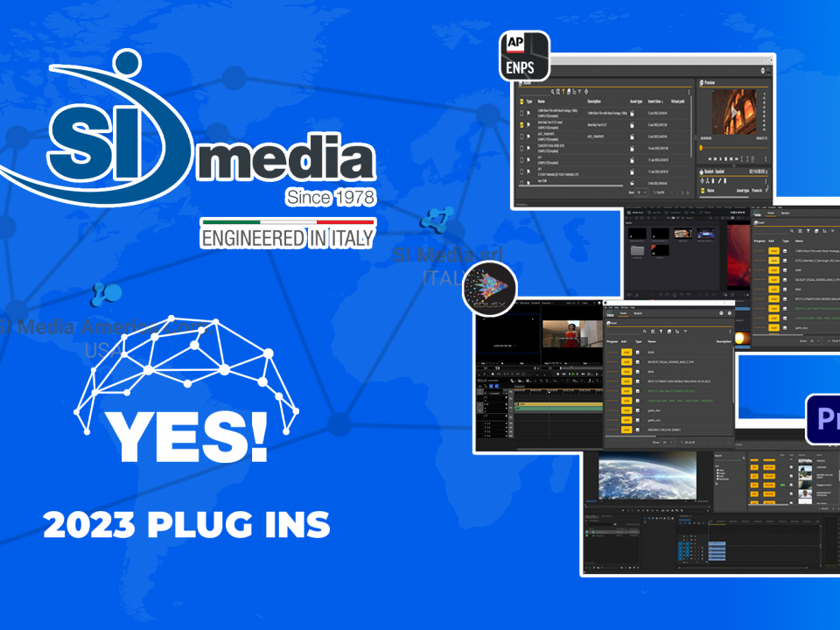Tick the first row checkbox in ENPS Asset list
This screenshot has width=840, height=630.
click(521, 113)
